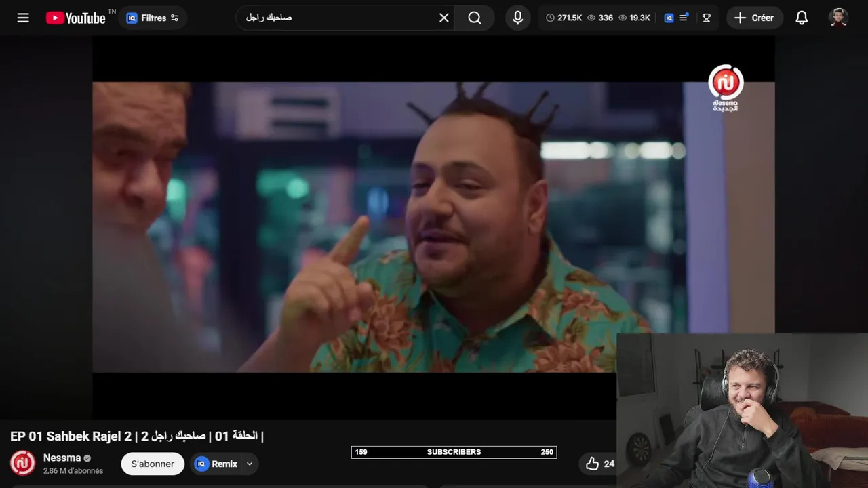Click the video title EP 01 Sahbek Rajel 2

137,436
